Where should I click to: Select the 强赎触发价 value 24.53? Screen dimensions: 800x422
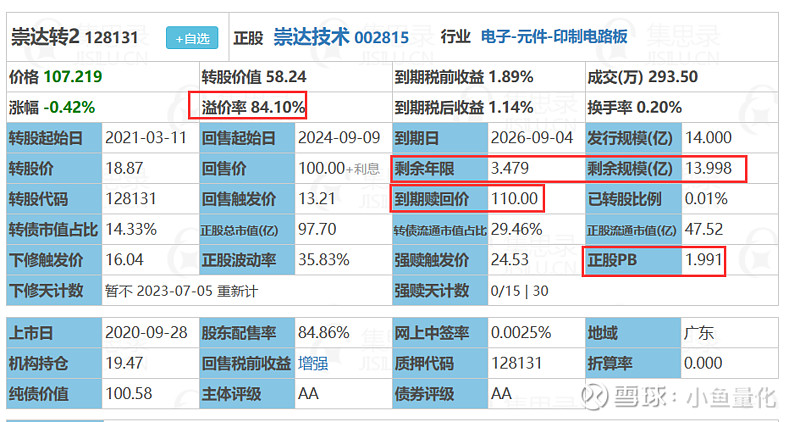510,260
